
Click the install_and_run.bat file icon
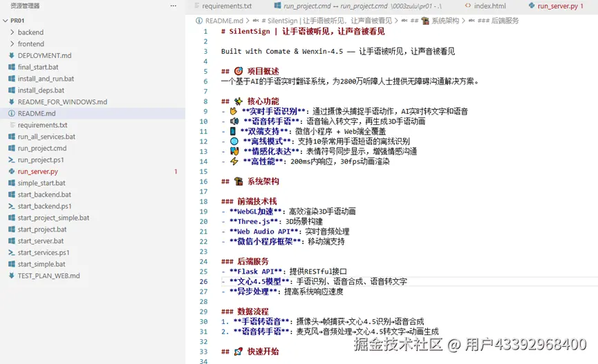[x=12, y=79]
